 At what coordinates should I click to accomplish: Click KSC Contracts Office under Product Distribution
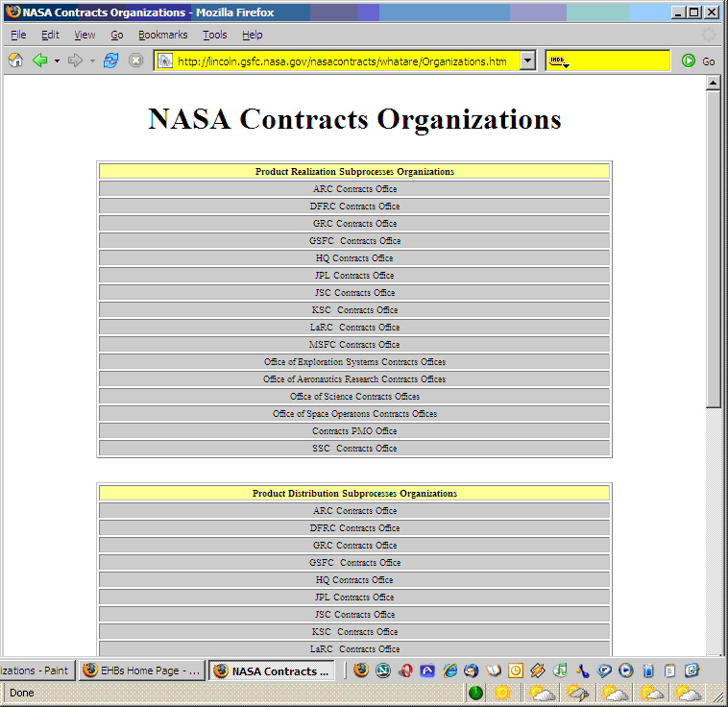pos(354,631)
